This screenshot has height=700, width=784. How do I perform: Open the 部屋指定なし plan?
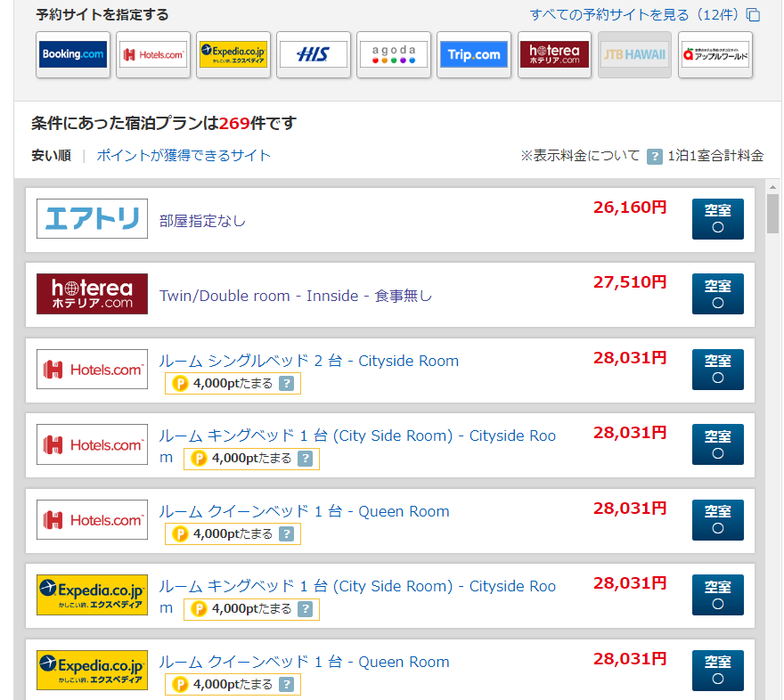click(x=202, y=221)
